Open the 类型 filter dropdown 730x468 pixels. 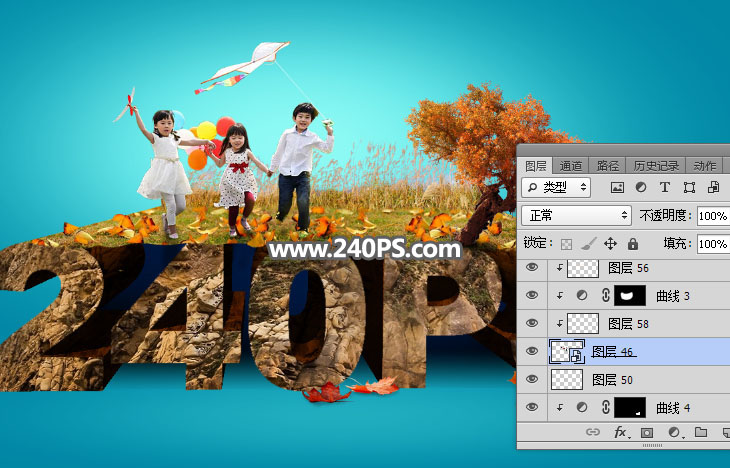pyautogui.click(x=556, y=188)
